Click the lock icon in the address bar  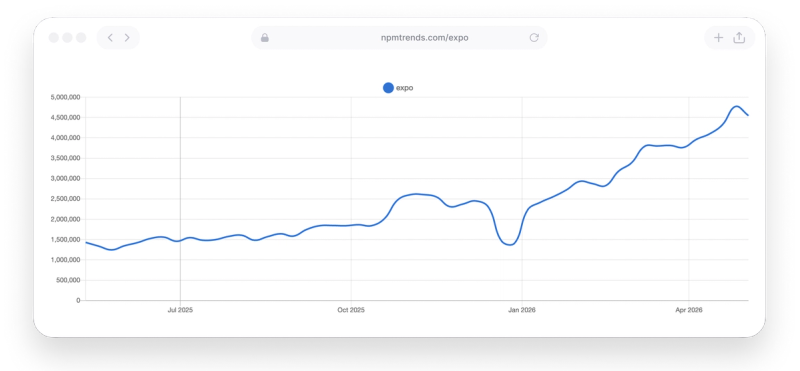[x=264, y=37]
